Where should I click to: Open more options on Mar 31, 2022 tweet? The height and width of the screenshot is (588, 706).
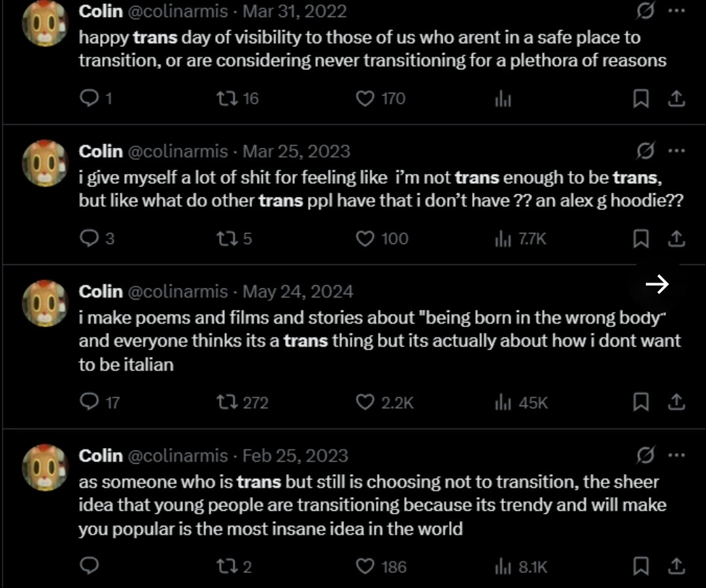coord(677,11)
